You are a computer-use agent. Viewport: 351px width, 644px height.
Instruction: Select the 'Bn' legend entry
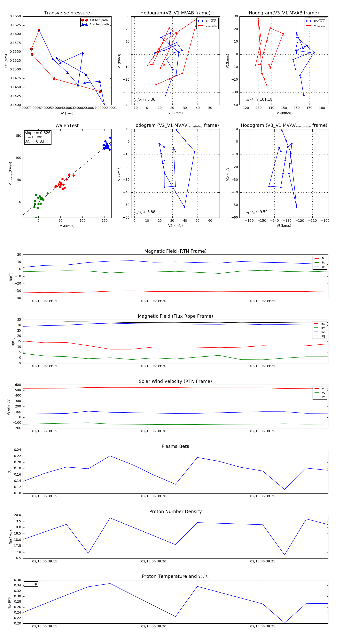320,267
